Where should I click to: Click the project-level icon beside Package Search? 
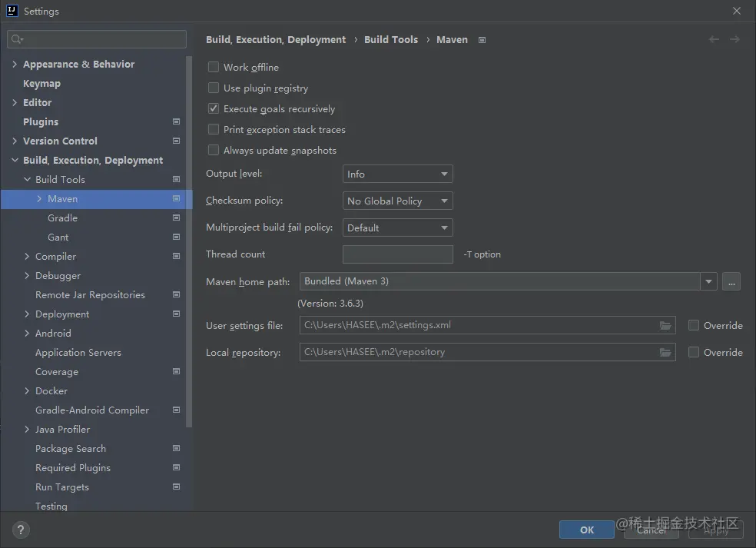coord(176,449)
